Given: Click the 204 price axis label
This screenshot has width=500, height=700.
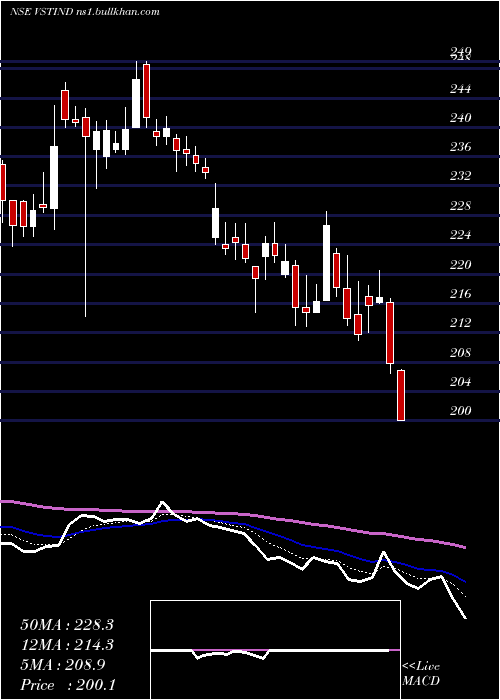Looking at the screenshot, I should pyautogui.click(x=461, y=382).
